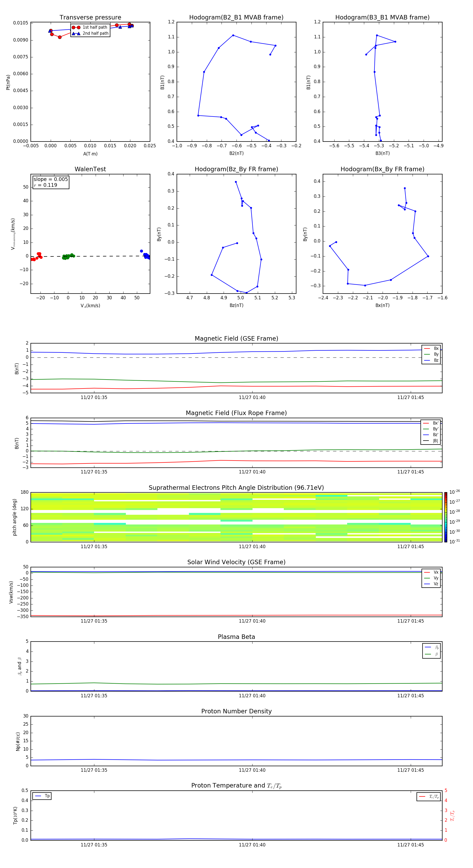Viewport: 473px width, 868px height.
Task: Click the 'Tp' legend entry in temperature plot
Action: pyautogui.click(x=42, y=796)
